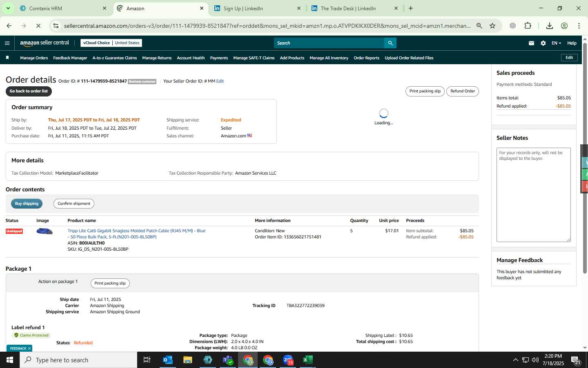Open Excel from the taskbar

coord(307,360)
